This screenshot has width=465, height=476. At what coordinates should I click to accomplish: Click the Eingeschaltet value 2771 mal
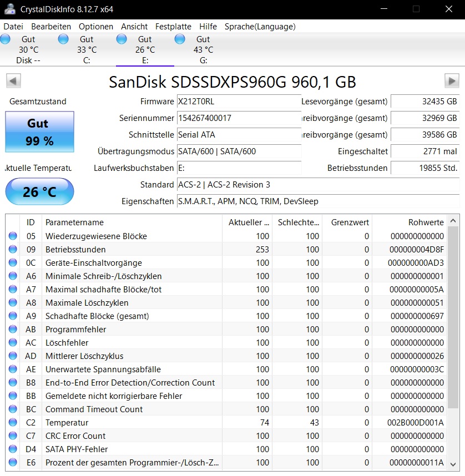pos(425,151)
